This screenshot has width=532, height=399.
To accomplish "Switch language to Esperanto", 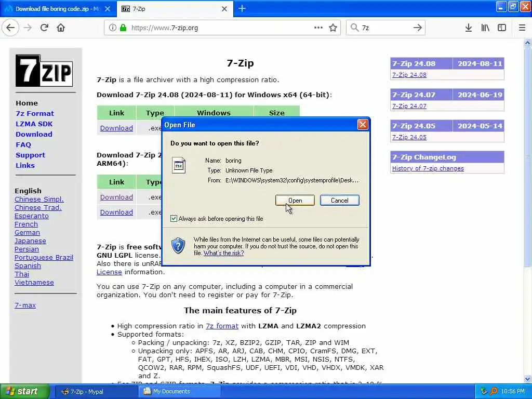I will (32, 216).
